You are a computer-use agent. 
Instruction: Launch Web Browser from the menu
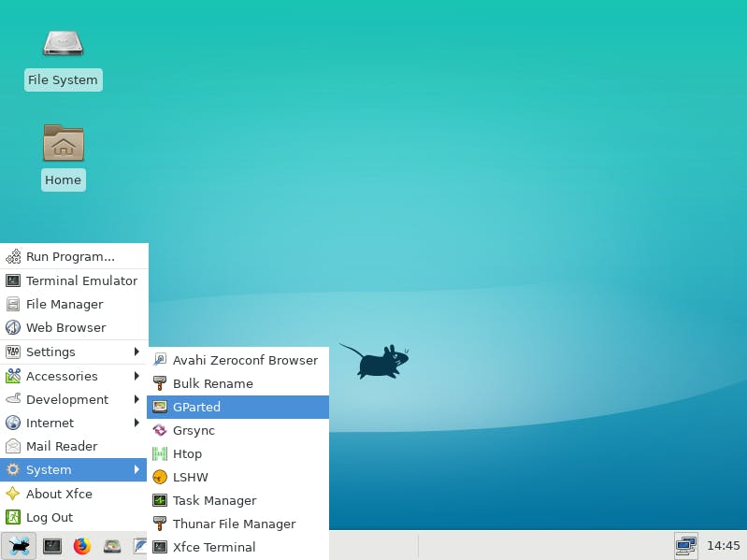coord(74,327)
